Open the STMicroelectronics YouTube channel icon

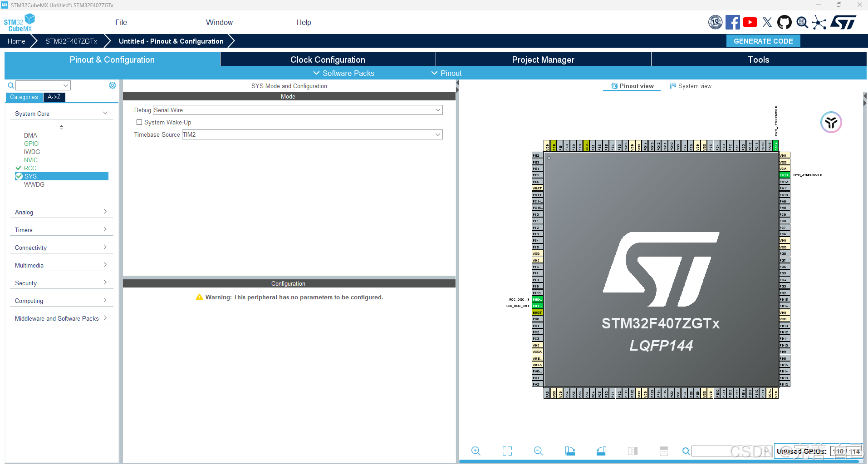pos(750,21)
